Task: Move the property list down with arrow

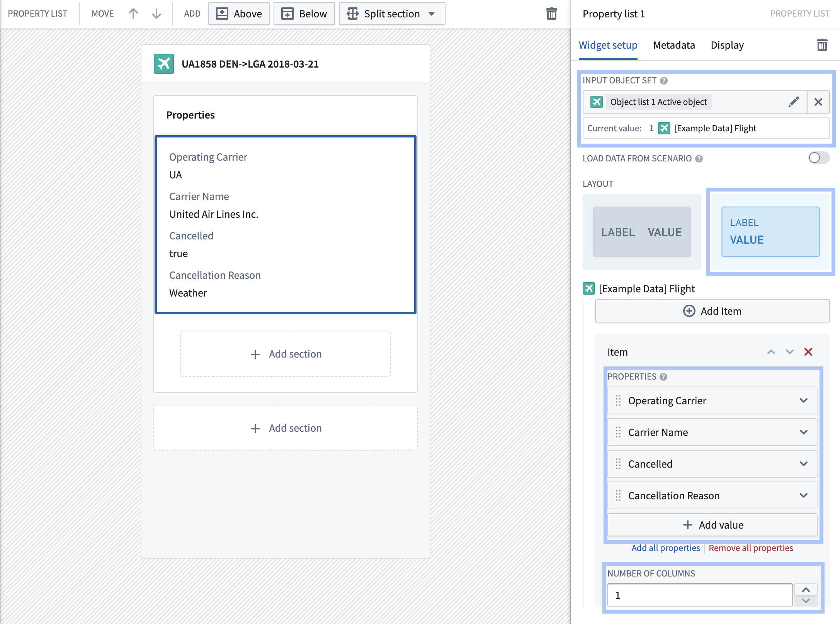Action: tap(156, 14)
